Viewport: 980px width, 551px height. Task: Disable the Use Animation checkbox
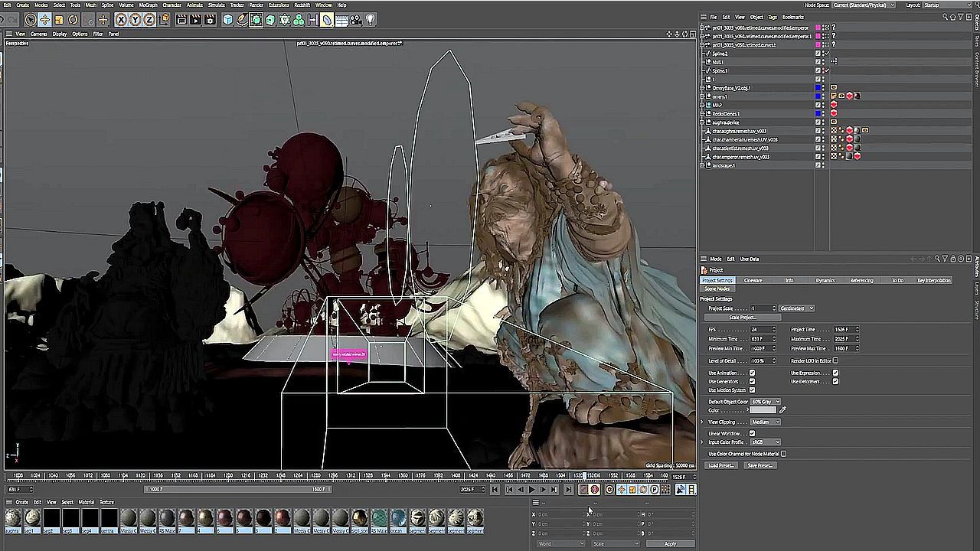tap(752, 373)
